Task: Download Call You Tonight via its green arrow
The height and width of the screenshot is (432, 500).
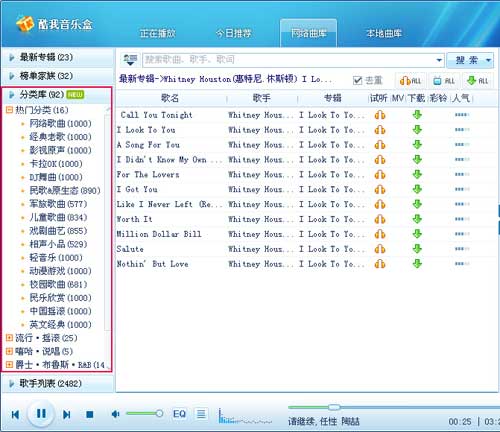Action: pyautogui.click(x=417, y=115)
